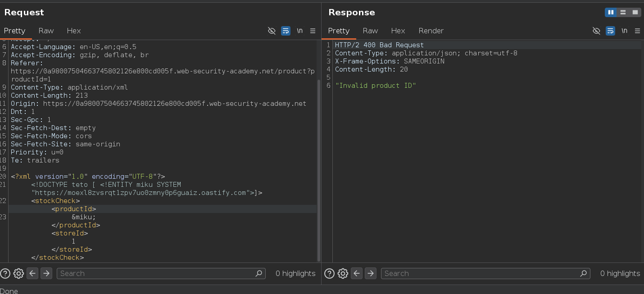Toggle hidden-characters eye icon in Response pane

tap(596, 31)
